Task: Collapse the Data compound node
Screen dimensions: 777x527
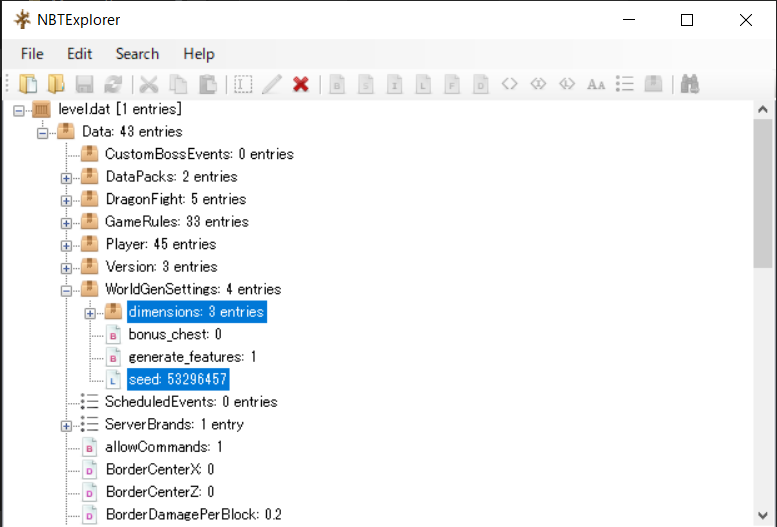Action: 43,132
